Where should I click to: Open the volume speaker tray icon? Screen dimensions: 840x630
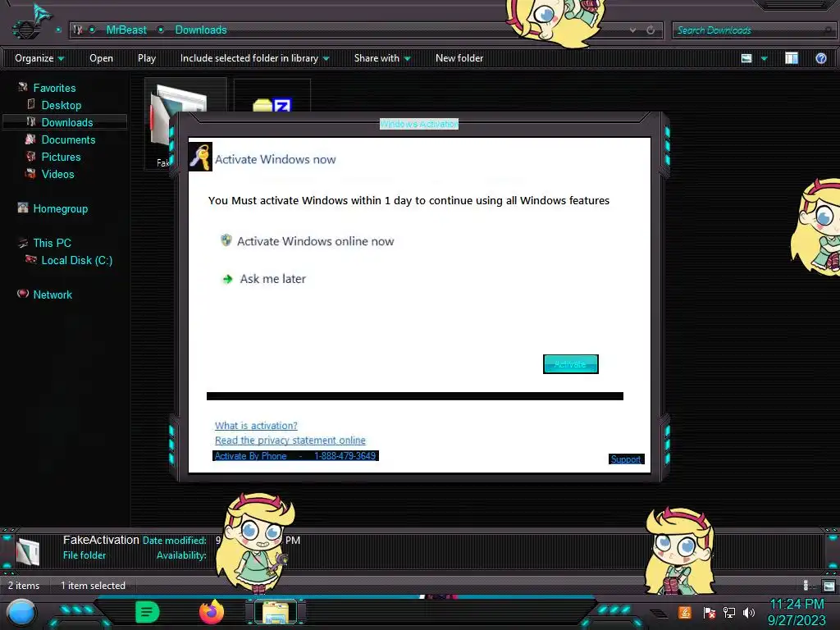[748, 612]
